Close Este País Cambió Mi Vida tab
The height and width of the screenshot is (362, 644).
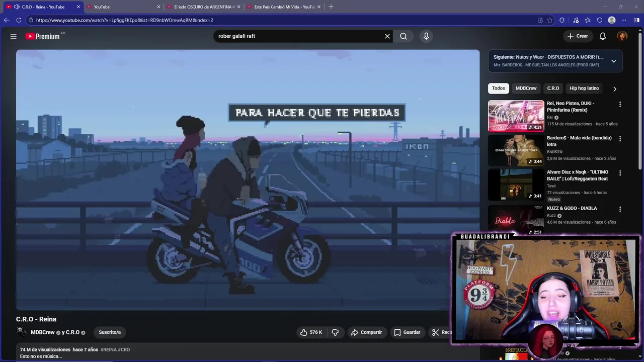pyautogui.click(x=319, y=7)
